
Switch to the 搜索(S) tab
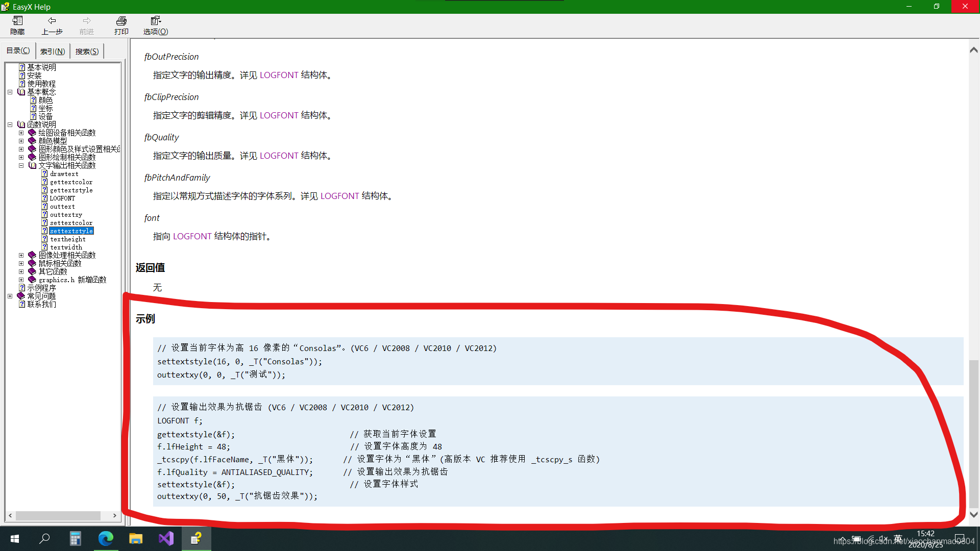click(x=86, y=51)
